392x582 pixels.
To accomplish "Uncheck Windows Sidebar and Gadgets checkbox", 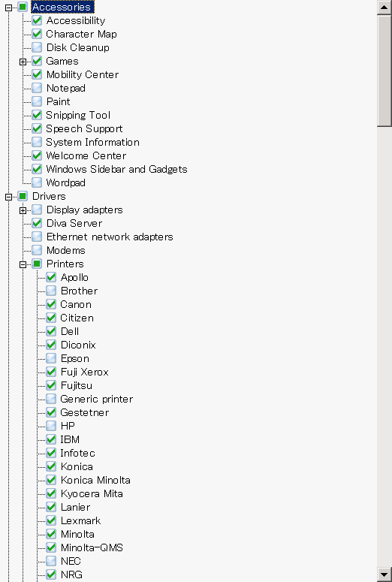I will [x=37, y=169].
